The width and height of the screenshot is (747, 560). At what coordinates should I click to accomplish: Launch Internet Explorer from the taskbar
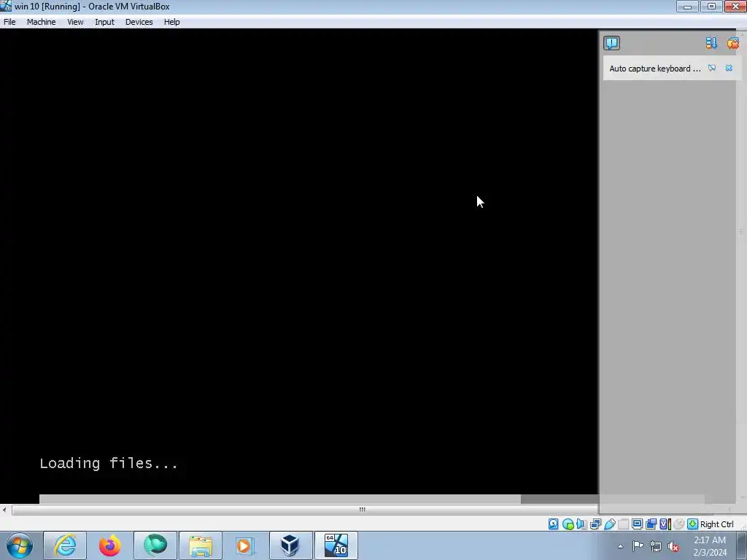coord(65,545)
